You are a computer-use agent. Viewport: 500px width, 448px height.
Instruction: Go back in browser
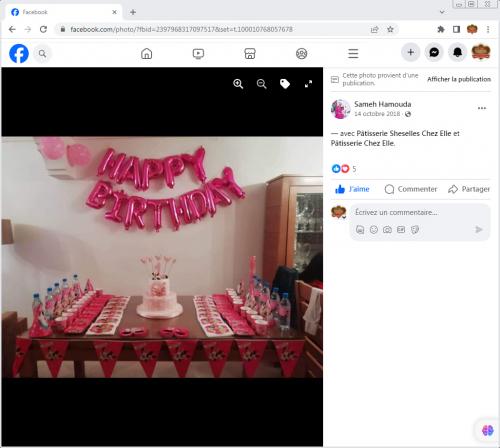tap(12, 29)
